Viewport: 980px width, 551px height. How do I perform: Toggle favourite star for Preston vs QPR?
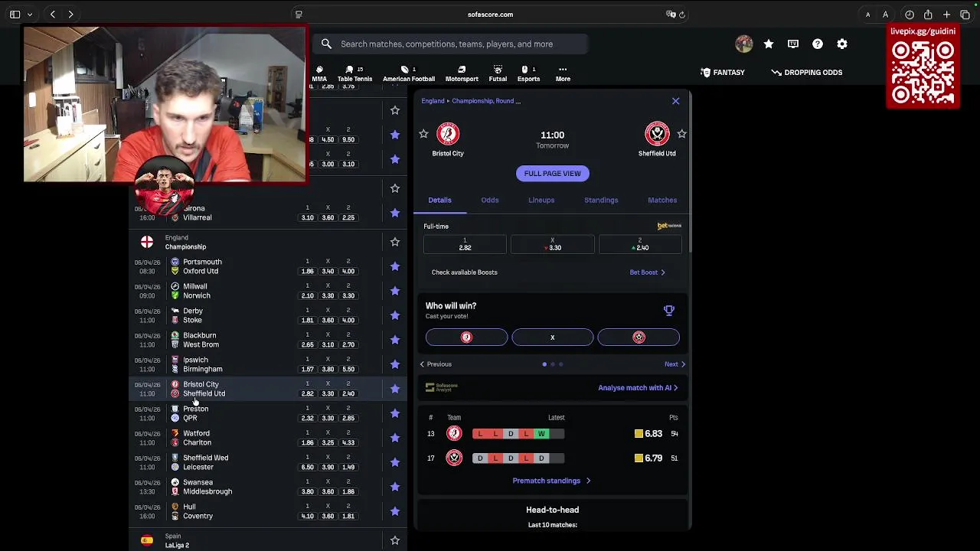[x=394, y=413]
